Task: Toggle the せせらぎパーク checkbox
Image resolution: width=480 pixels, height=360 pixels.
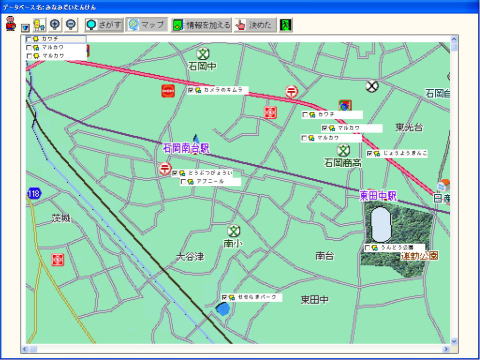Action: point(224,297)
